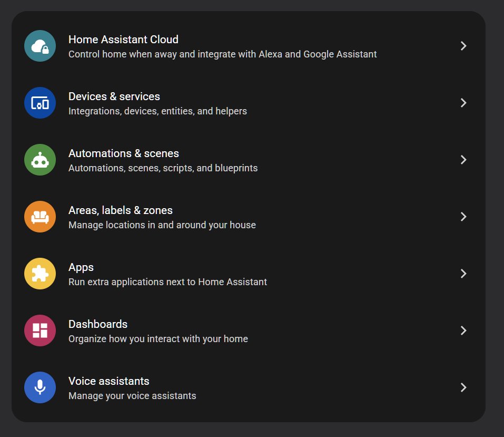504x437 pixels.
Task: Open the Dashboards row chevron
Action: pos(463,331)
